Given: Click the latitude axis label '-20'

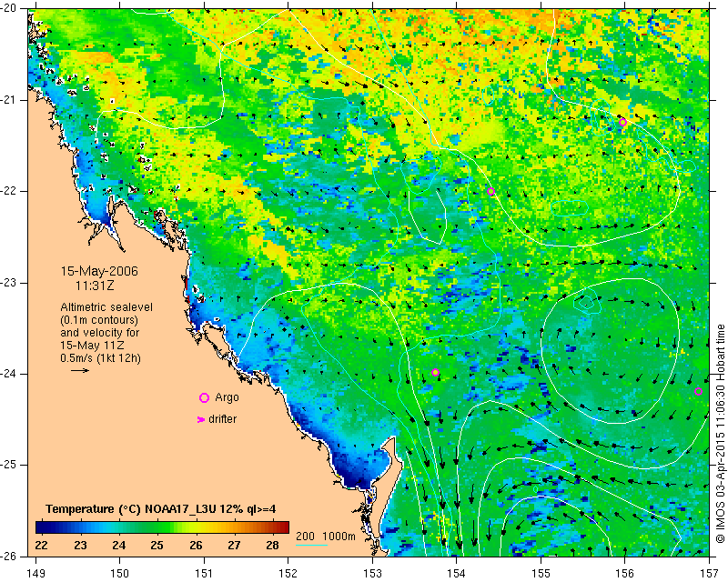Looking at the screenshot, I should pos(9,8).
